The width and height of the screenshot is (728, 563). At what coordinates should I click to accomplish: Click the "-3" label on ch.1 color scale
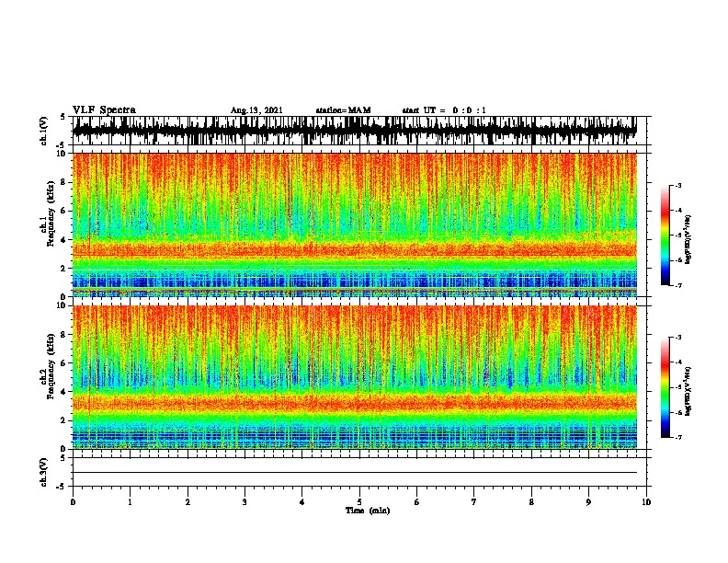click(x=677, y=186)
